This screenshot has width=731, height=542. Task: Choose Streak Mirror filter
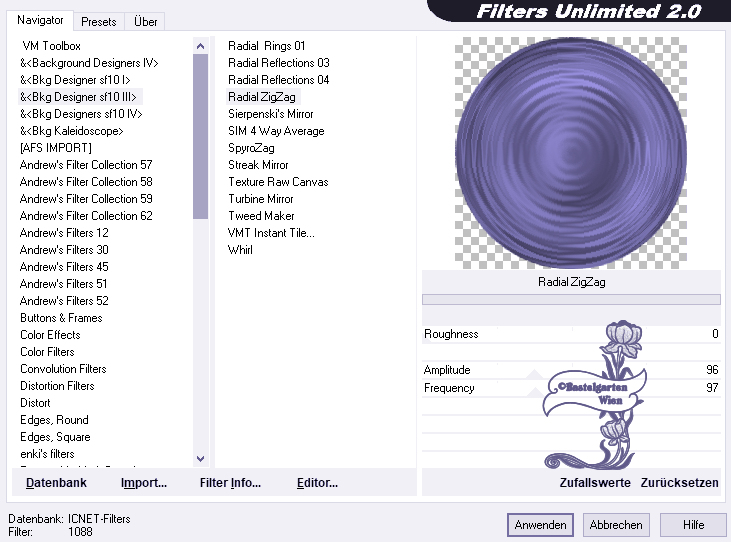[258, 165]
